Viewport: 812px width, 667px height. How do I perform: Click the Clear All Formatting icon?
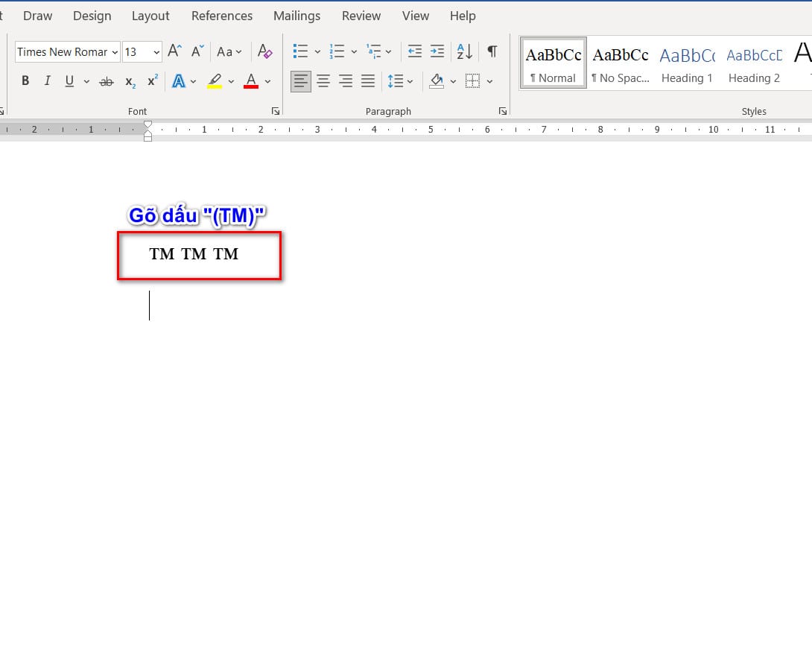[x=264, y=51]
